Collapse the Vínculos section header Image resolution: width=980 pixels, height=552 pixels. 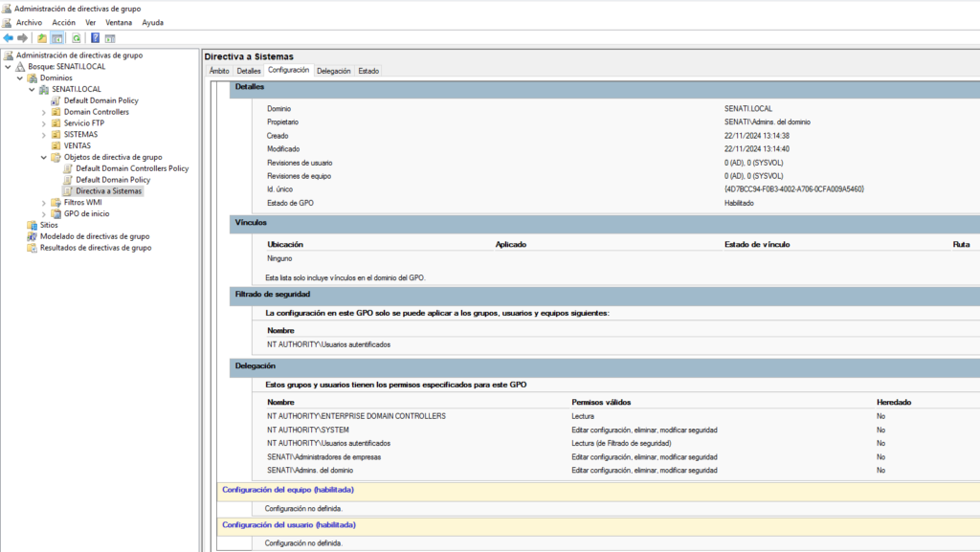click(x=605, y=224)
